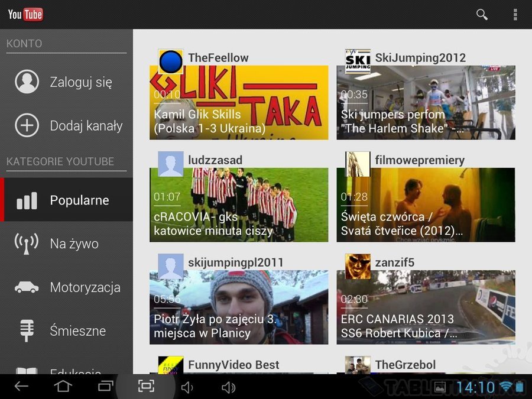Tap the screenshot capture icon
The width and height of the screenshot is (532, 399).
coord(146,386)
